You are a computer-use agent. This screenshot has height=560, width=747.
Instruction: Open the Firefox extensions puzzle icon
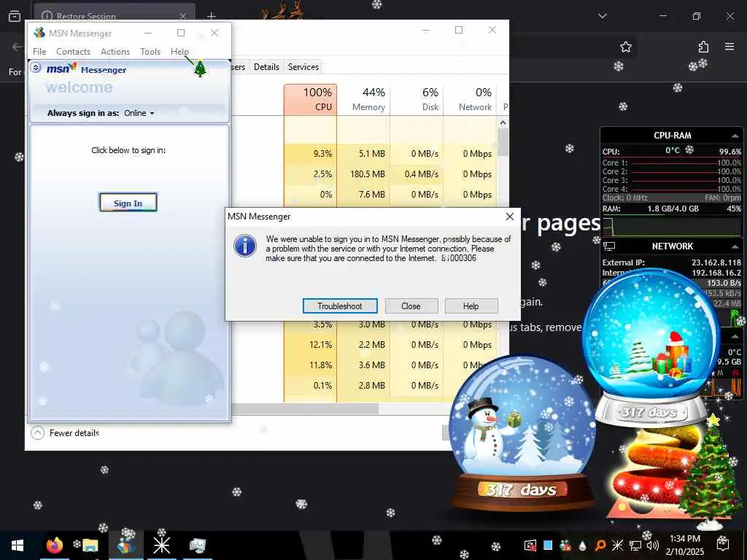point(703,47)
